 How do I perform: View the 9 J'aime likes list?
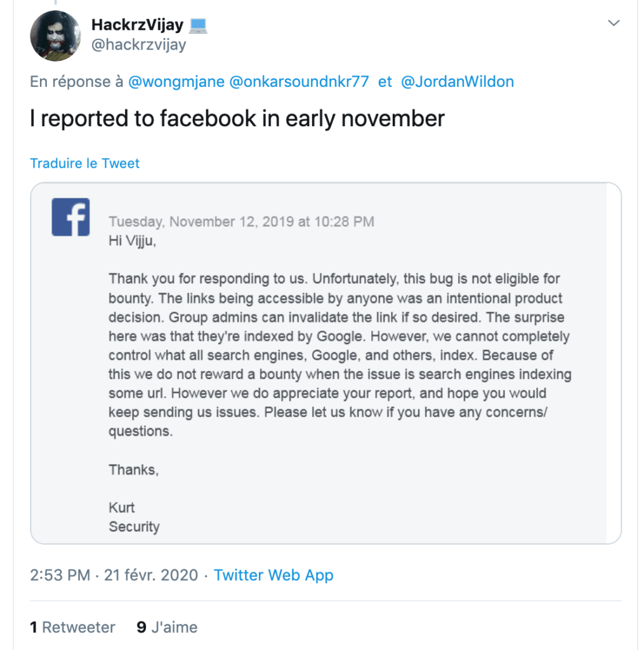click(167, 627)
